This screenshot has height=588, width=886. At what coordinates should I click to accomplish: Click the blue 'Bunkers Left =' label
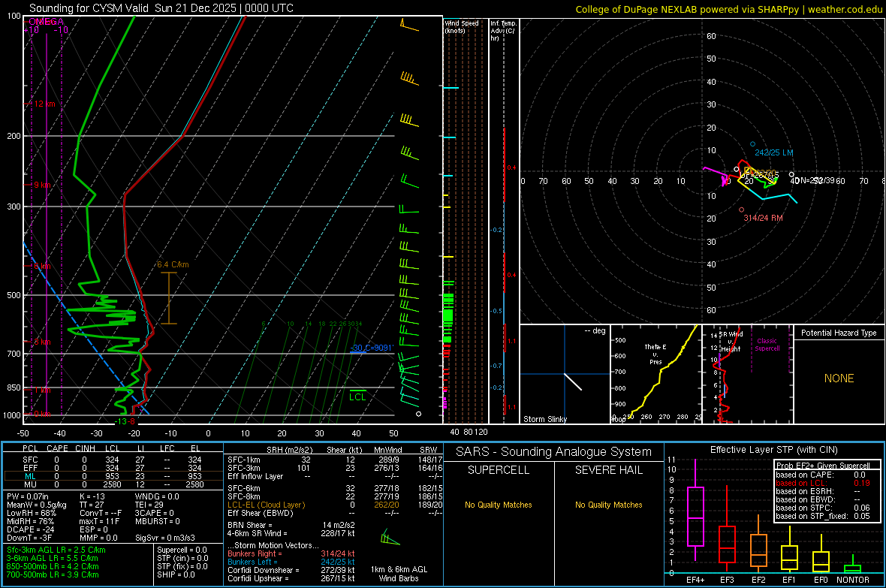click(252, 562)
